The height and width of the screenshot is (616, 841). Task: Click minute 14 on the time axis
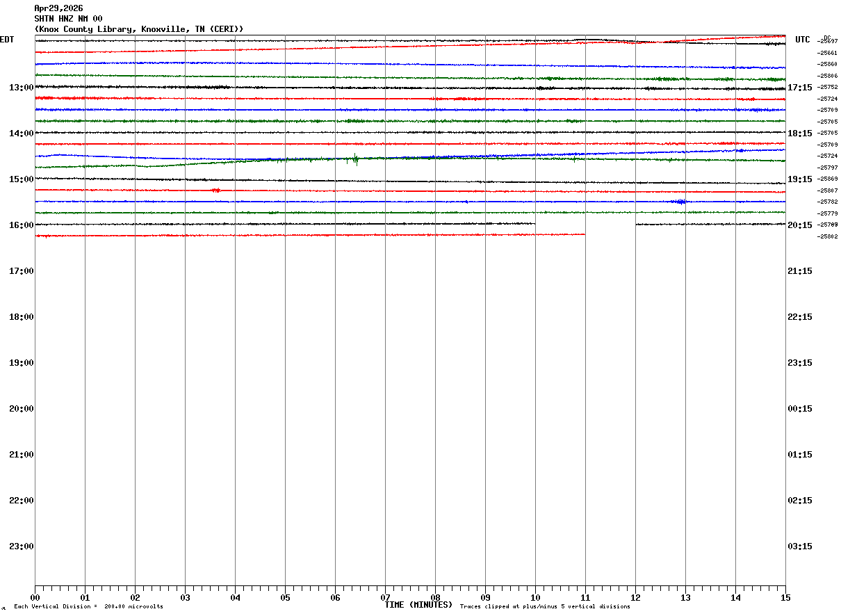735,598
